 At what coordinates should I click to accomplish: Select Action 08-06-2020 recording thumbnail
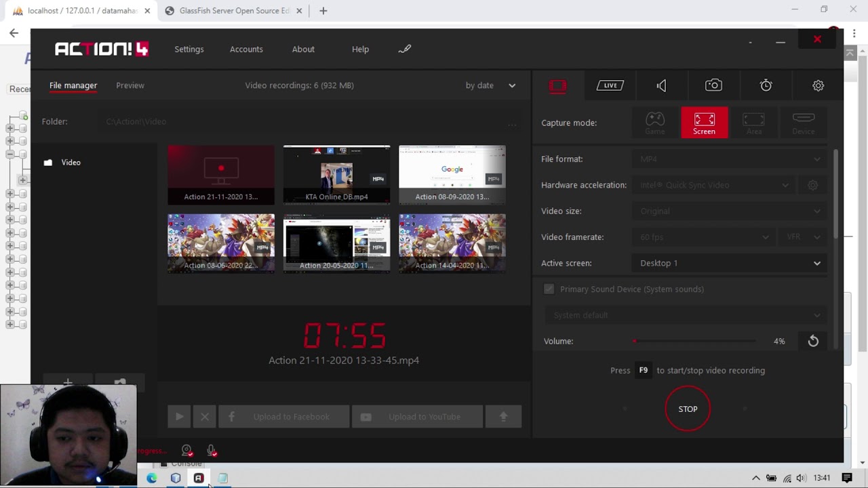[221, 243]
